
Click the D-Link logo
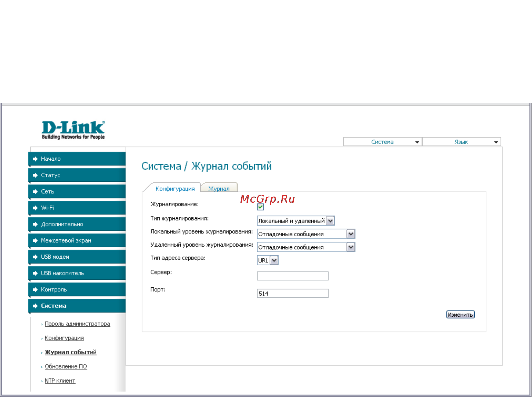73,130
